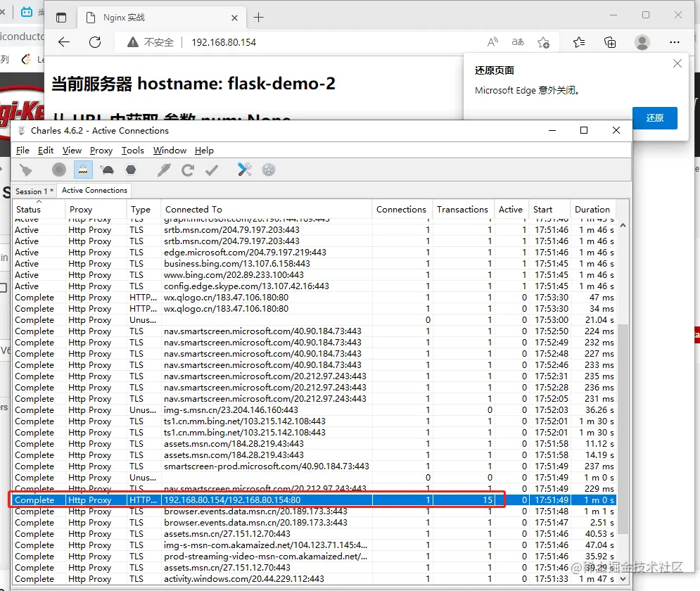Select the business.bing.com/13.107.6.158:443 row
The image size is (700, 591).
[x=314, y=264]
